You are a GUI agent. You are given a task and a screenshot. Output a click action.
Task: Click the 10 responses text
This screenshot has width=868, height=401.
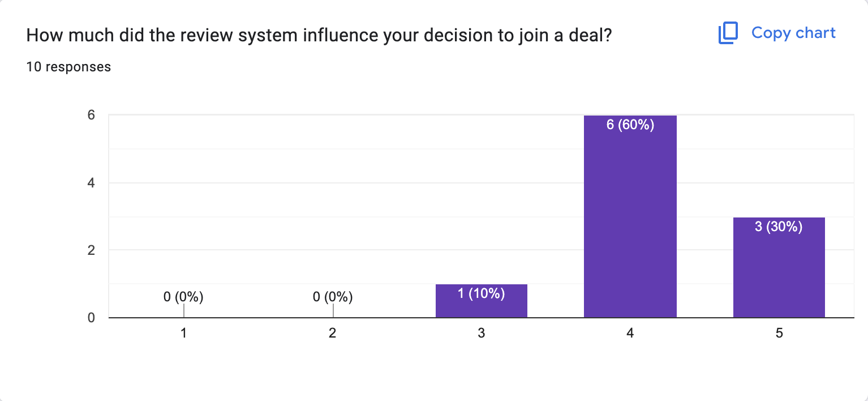[68, 67]
